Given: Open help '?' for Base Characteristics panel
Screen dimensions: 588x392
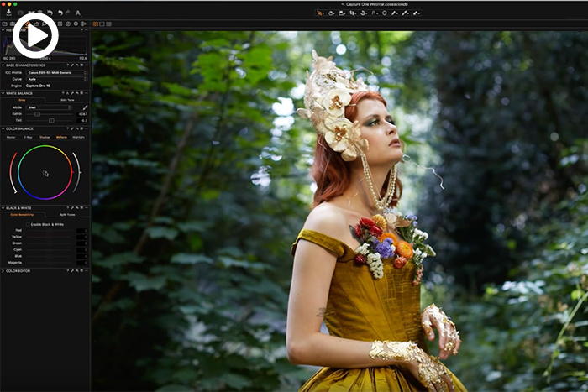Looking at the screenshot, I should click(67, 65).
